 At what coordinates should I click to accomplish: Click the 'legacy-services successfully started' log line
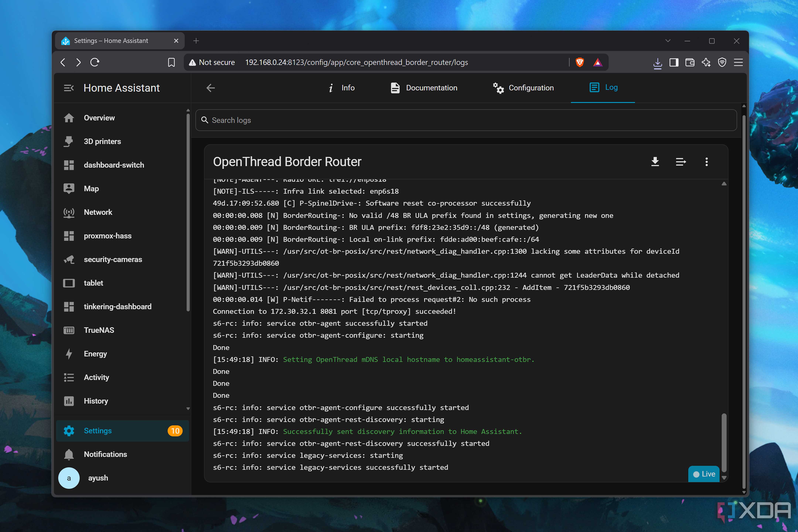(330, 468)
